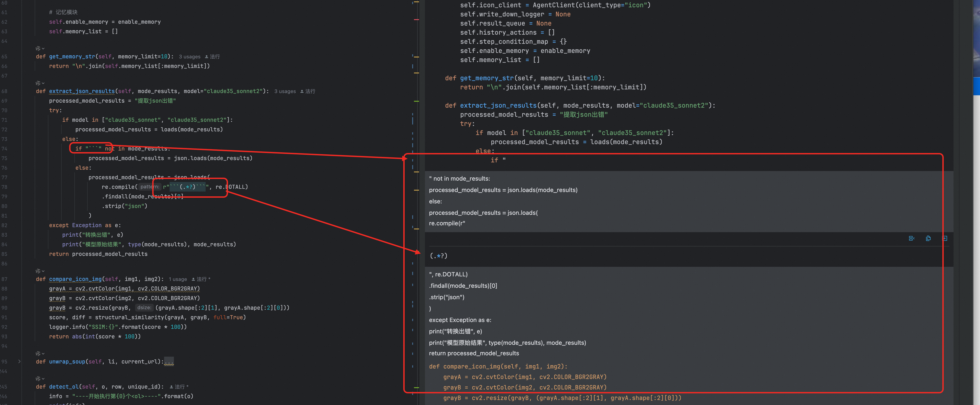980x405 pixels.
Task: Open author 法行 annotation on compare_icon_img
Action: (200, 279)
